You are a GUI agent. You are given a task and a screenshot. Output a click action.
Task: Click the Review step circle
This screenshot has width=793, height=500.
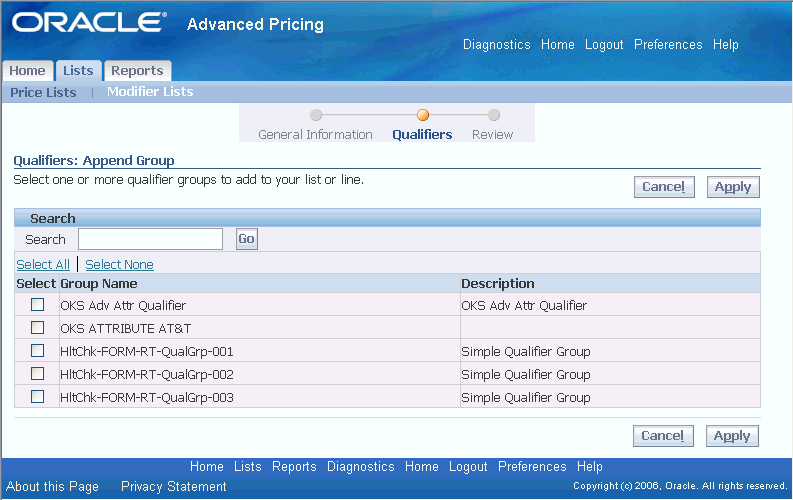click(x=494, y=115)
